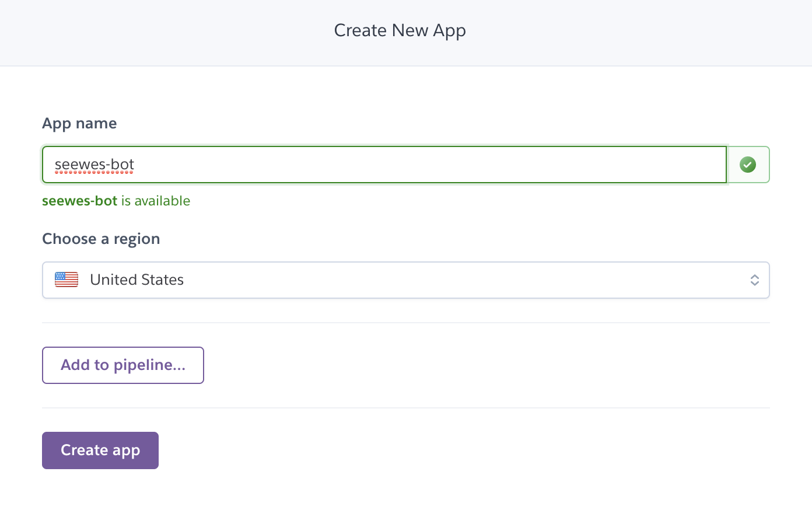Open region list via up-down chevron arrows
The height and width of the screenshot is (510, 812).
pos(754,280)
